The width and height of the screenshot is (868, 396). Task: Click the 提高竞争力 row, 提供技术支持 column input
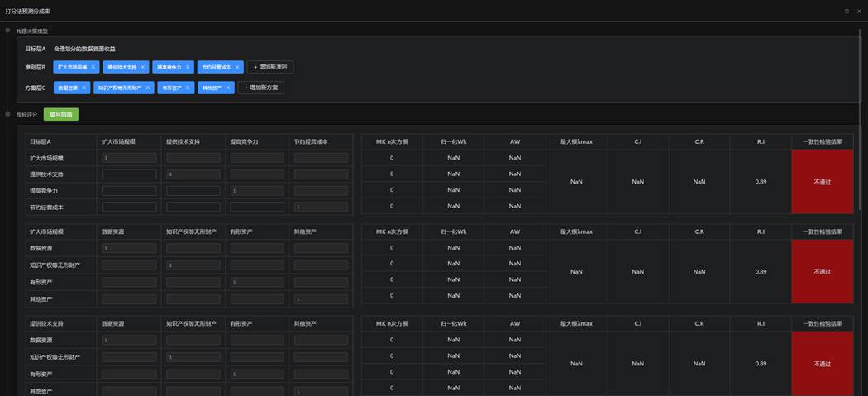click(193, 191)
